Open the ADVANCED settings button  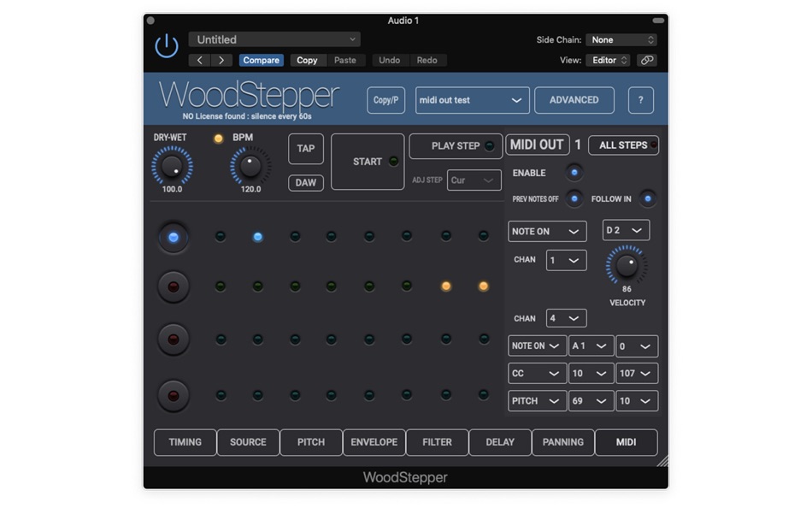pyautogui.click(x=574, y=100)
